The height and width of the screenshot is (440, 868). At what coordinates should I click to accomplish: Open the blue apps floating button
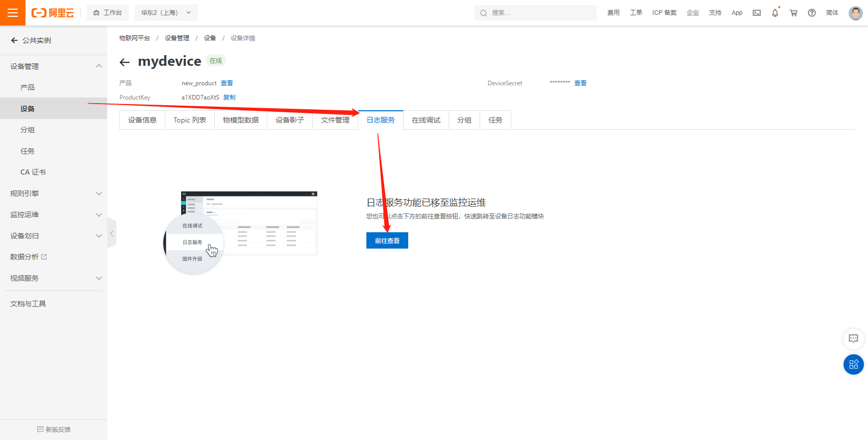point(853,364)
